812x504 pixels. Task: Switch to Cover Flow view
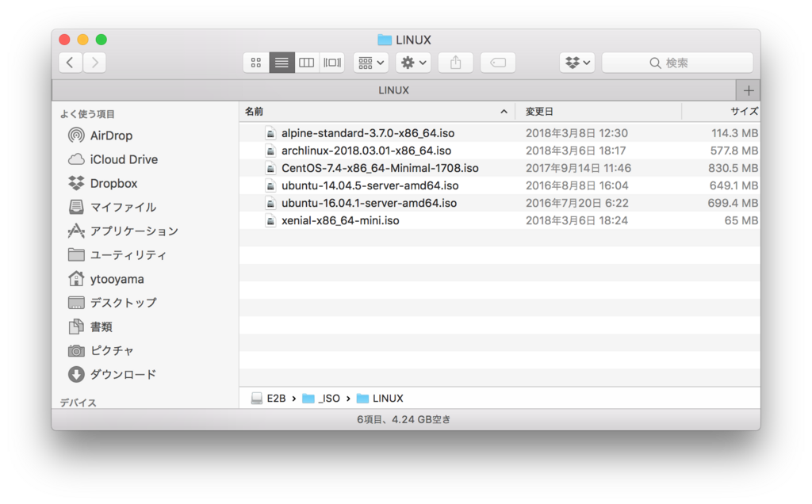[332, 63]
